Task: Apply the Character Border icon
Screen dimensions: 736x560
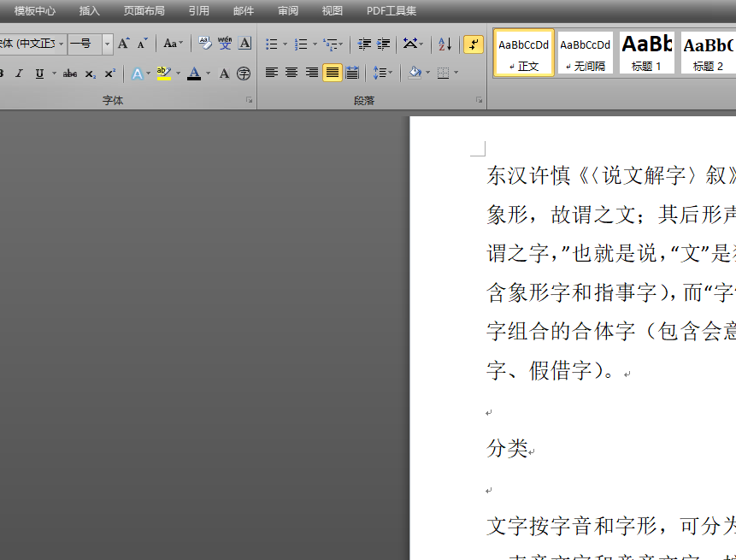Action: coord(244,44)
